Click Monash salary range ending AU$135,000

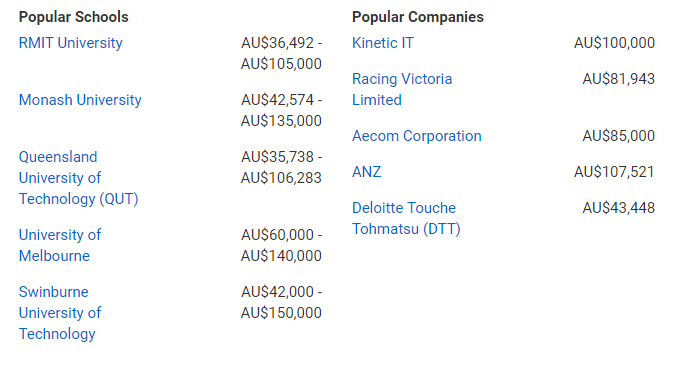281,110
